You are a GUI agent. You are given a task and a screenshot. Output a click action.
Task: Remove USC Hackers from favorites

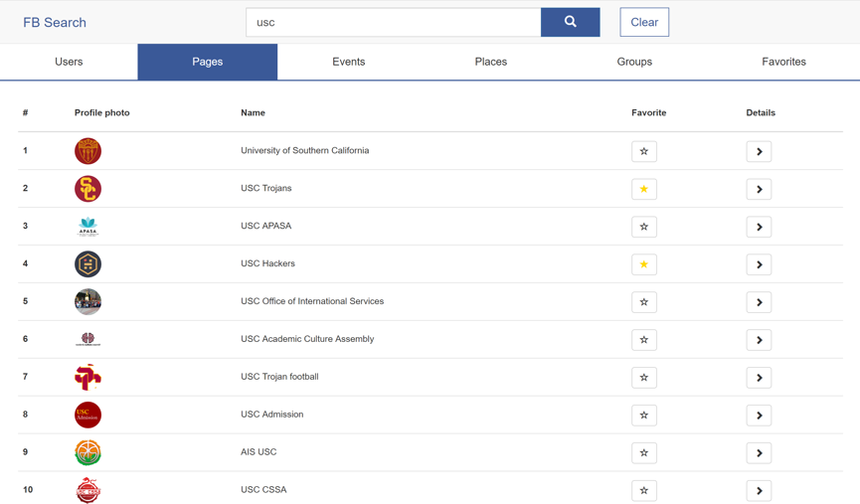(x=644, y=264)
